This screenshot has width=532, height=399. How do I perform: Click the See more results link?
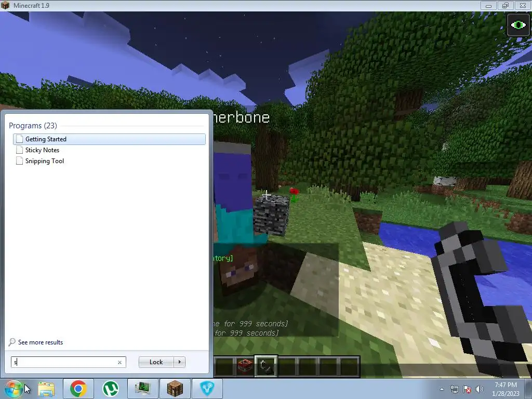[41, 342]
